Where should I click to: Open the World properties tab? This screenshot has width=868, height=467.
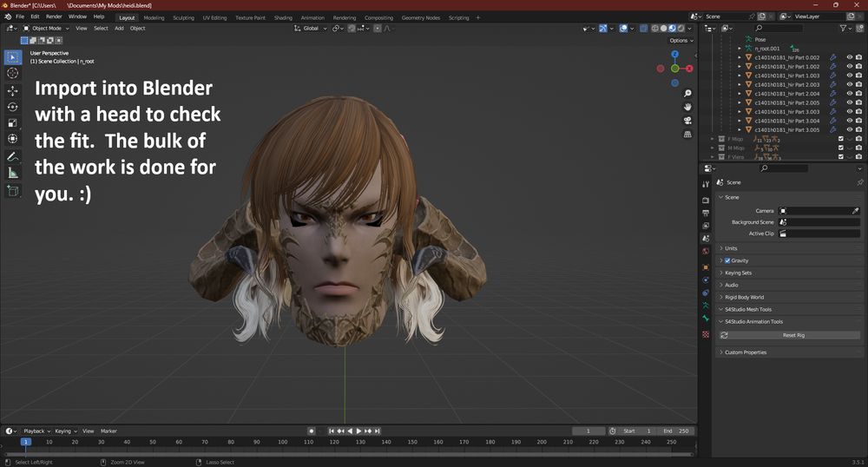[x=705, y=251]
